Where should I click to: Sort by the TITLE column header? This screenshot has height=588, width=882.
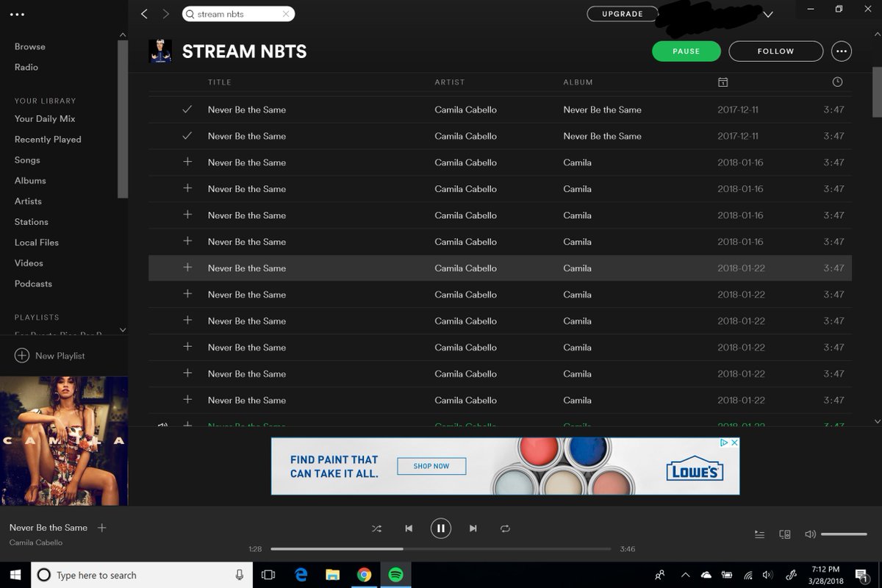click(x=220, y=82)
